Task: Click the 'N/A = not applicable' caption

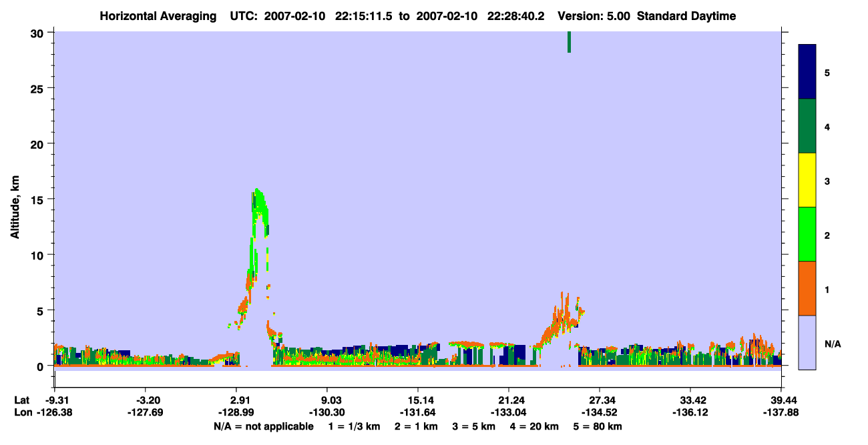Action: 264,426
